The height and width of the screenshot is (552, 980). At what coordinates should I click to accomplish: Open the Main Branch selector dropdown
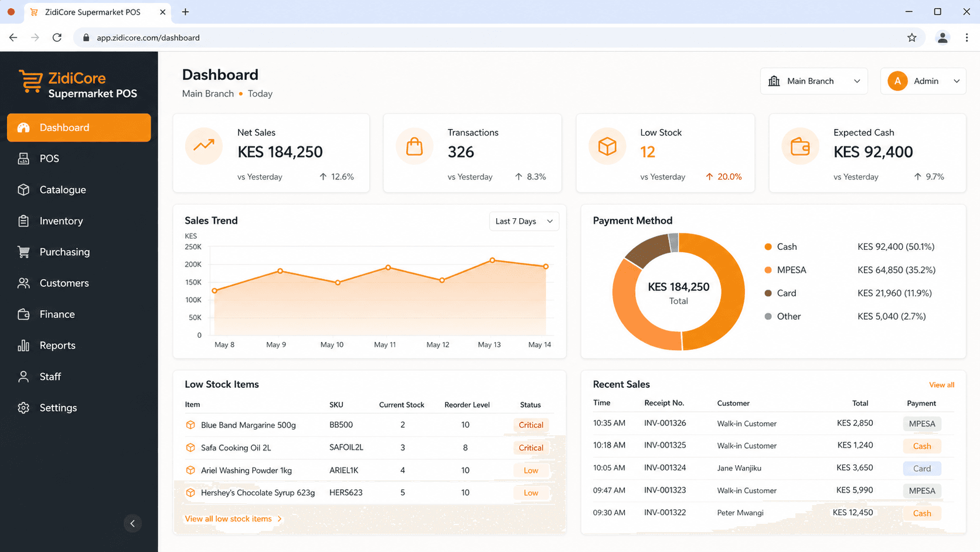[814, 81]
